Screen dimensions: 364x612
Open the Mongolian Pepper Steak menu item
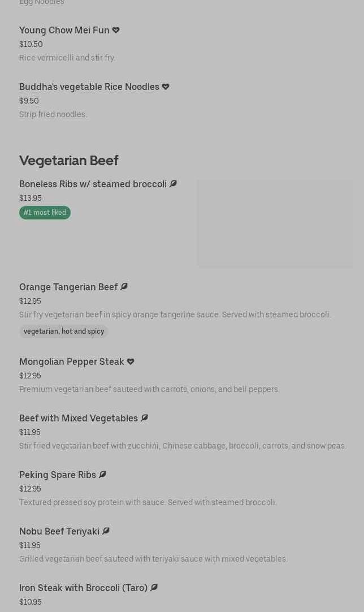(72, 361)
